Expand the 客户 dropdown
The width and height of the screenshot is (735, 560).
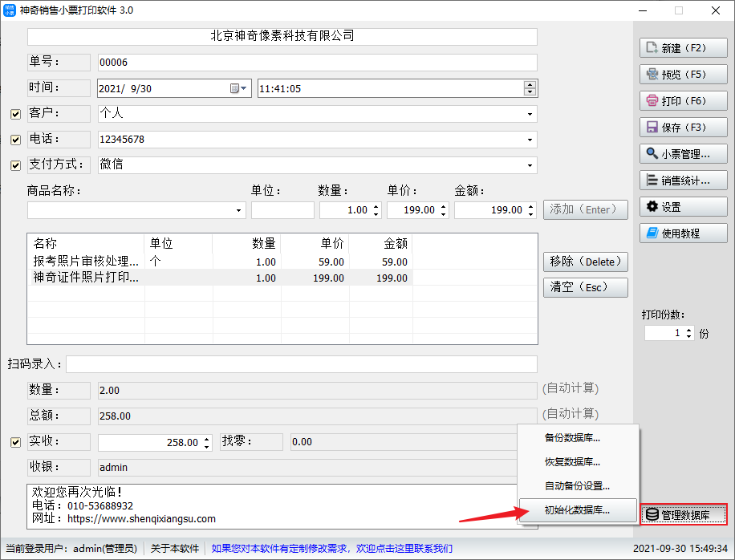pyautogui.click(x=530, y=115)
